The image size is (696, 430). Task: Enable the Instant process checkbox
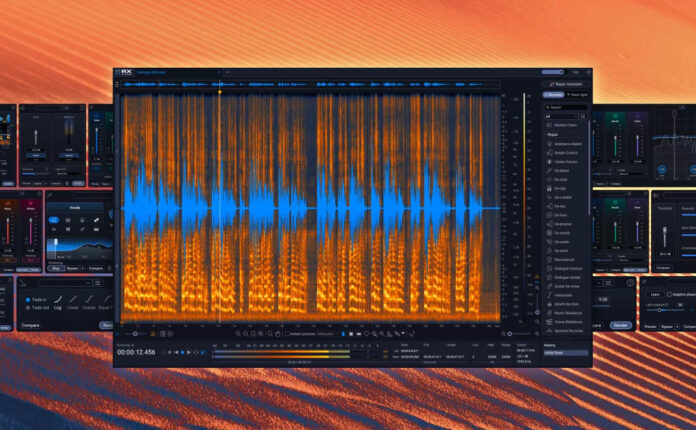pos(288,334)
